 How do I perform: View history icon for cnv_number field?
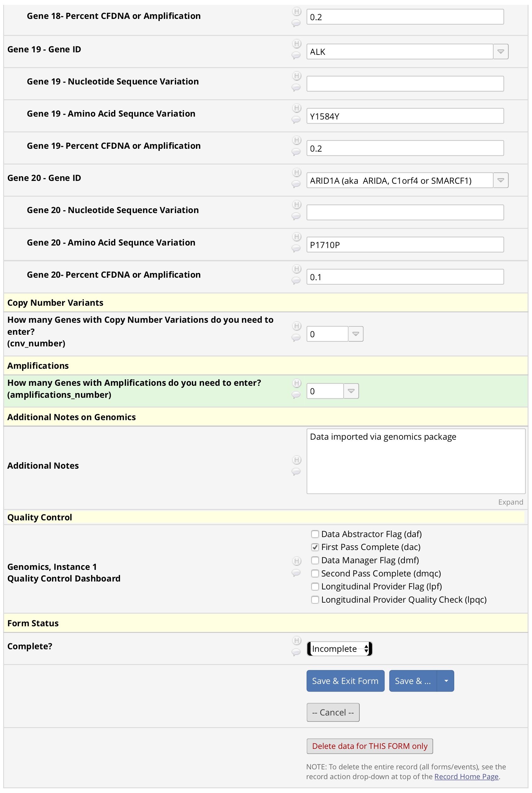pyautogui.click(x=296, y=326)
